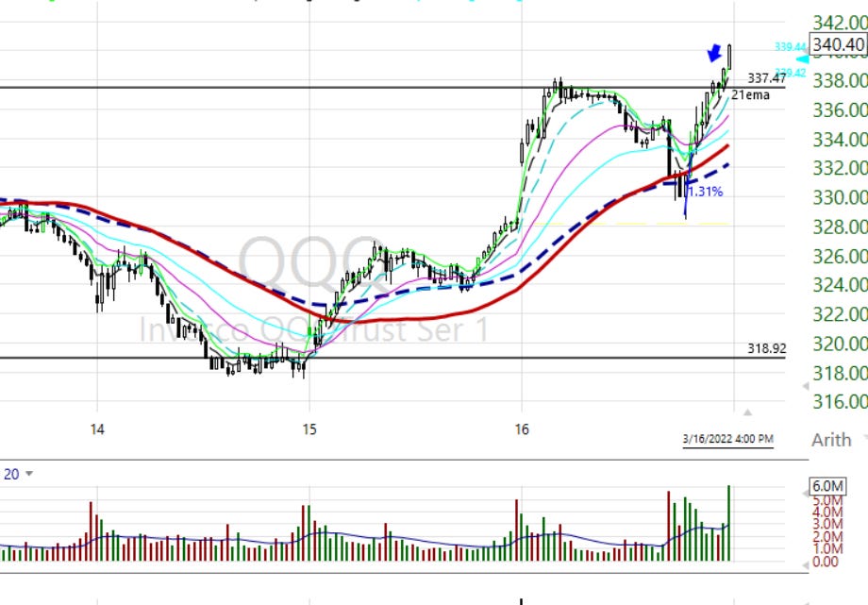Click the 342.00 price axis label

[x=840, y=23]
